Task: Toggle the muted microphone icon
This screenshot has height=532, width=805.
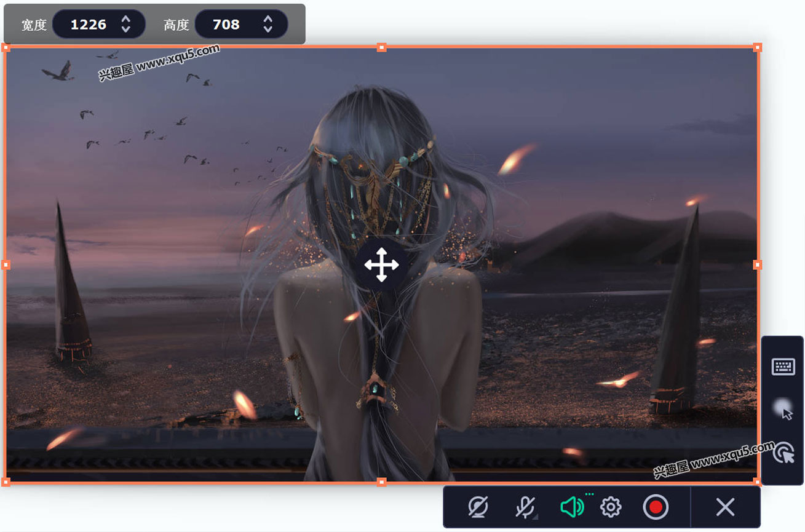Action: (x=525, y=507)
